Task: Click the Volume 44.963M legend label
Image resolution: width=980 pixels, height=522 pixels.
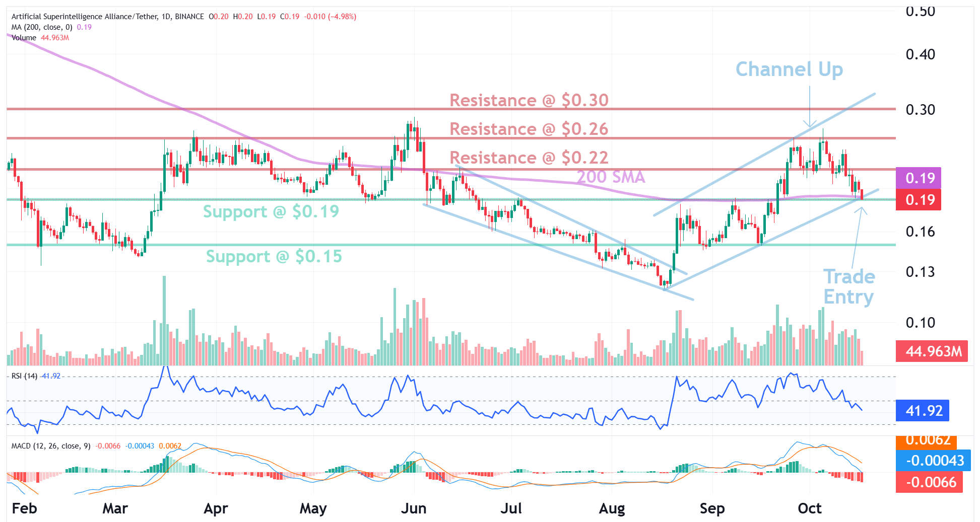Action: coord(40,38)
